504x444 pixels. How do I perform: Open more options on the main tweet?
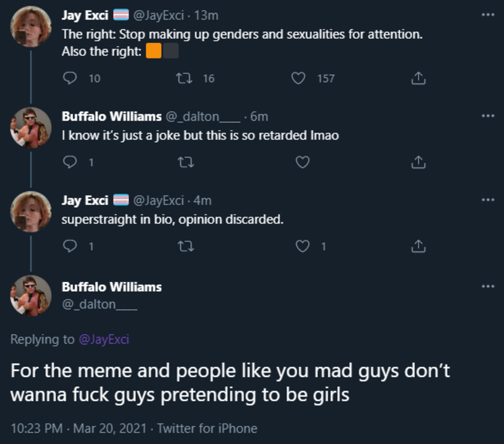click(x=487, y=286)
